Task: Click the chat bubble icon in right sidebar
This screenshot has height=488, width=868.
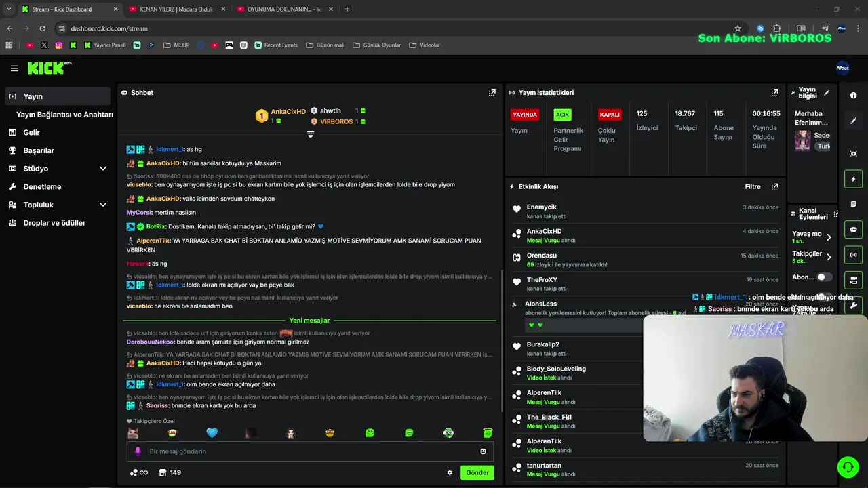Action: pos(853,230)
